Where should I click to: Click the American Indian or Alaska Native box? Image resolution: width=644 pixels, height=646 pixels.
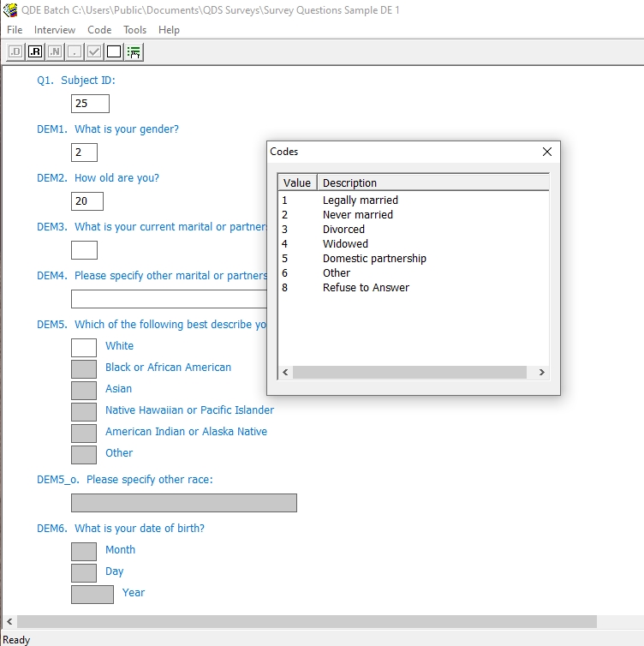(x=84, y=434)
